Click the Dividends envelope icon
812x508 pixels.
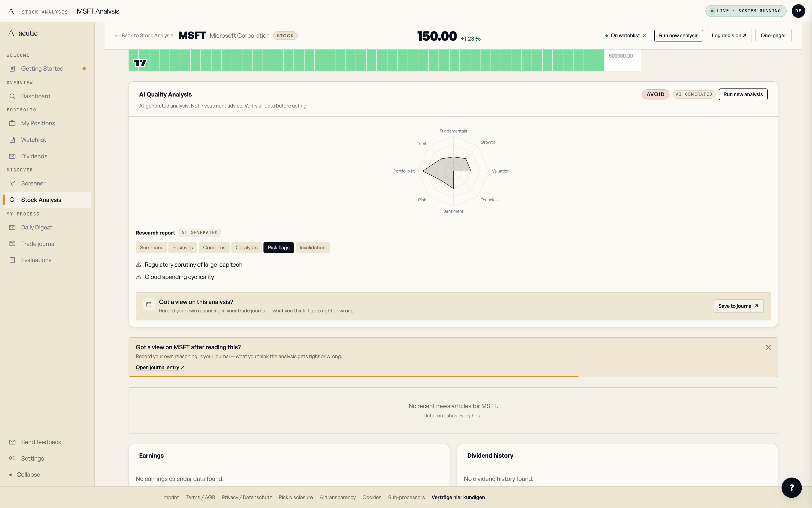(x=12, y=156)
